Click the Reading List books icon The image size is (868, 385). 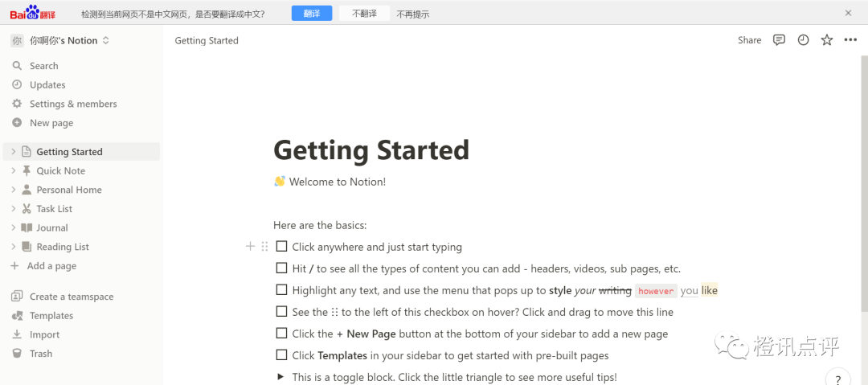[x=26, y=247]
